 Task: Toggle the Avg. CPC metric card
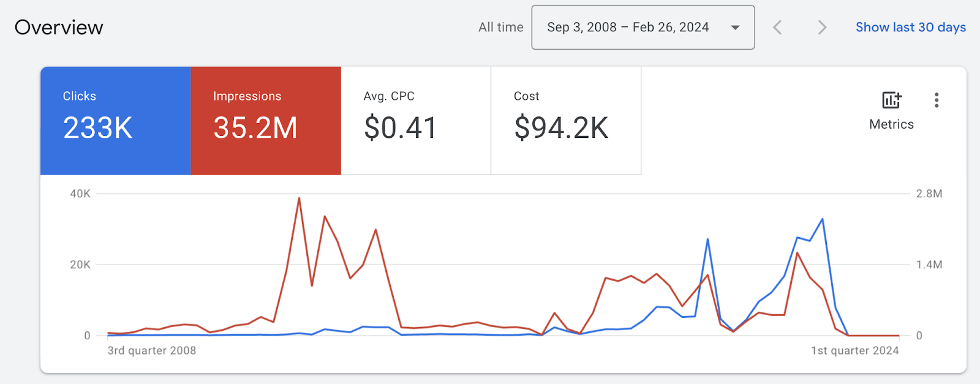pyautogui.click(x=416, y=121)
